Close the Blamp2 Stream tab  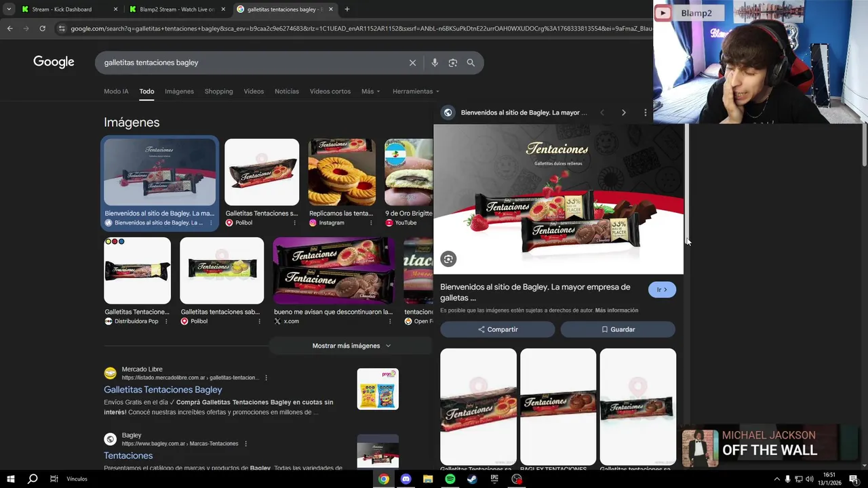coord(223,9)
